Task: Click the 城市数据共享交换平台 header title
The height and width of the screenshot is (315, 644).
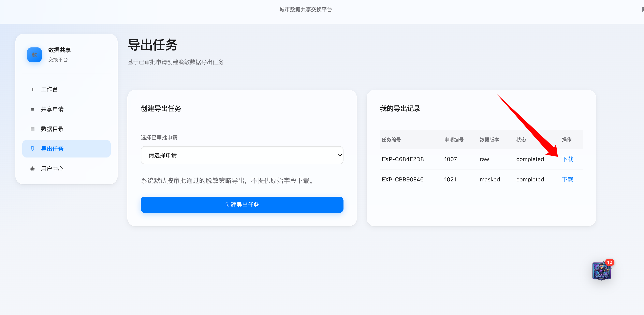Action: point(306,10)
